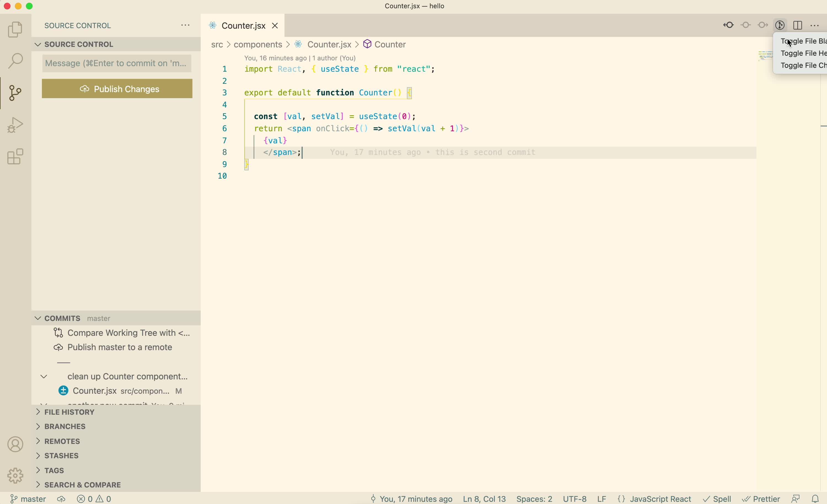
Task: Select the Source Control activity bar icon
Action: 15,93
